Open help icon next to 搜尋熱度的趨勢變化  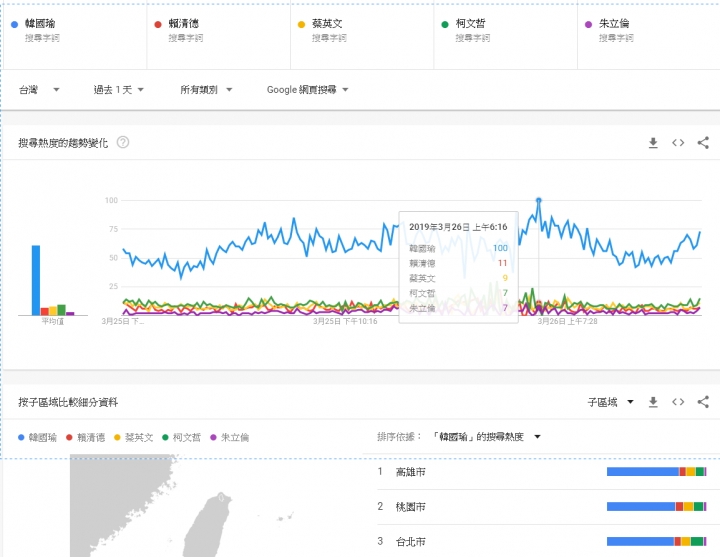[123, 142]
